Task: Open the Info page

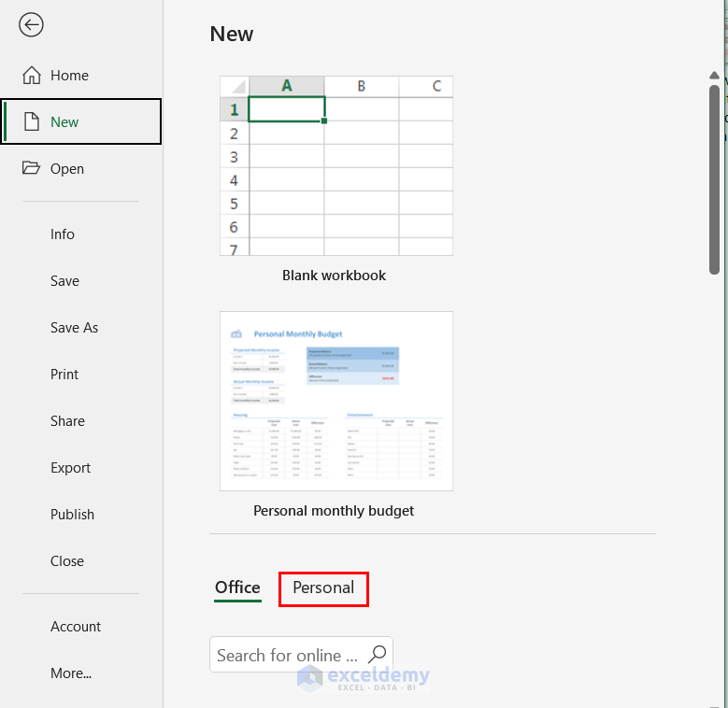Action: [x=63, y=234]
